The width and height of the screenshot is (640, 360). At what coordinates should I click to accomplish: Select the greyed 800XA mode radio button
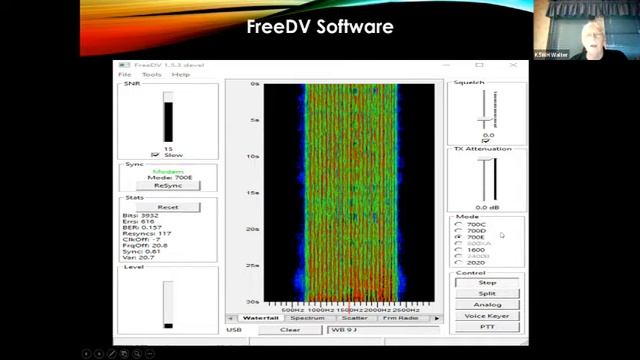(x=459, y=243)
